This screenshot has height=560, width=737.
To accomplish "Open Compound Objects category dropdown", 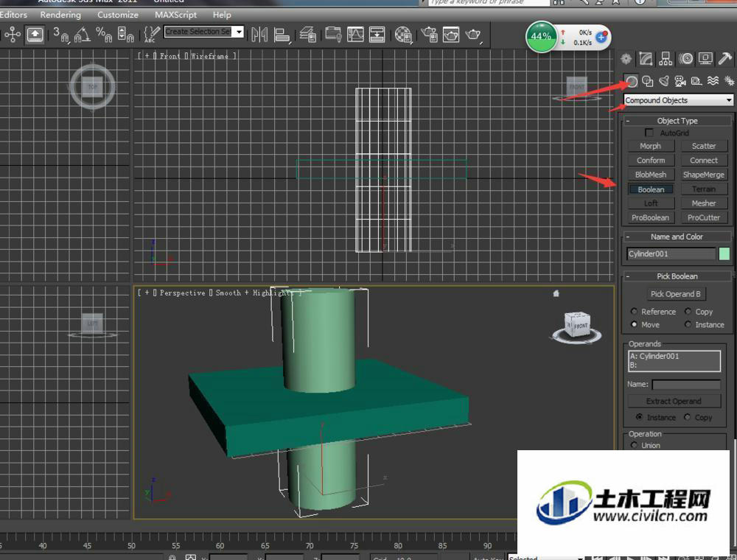I will [679, 100].
